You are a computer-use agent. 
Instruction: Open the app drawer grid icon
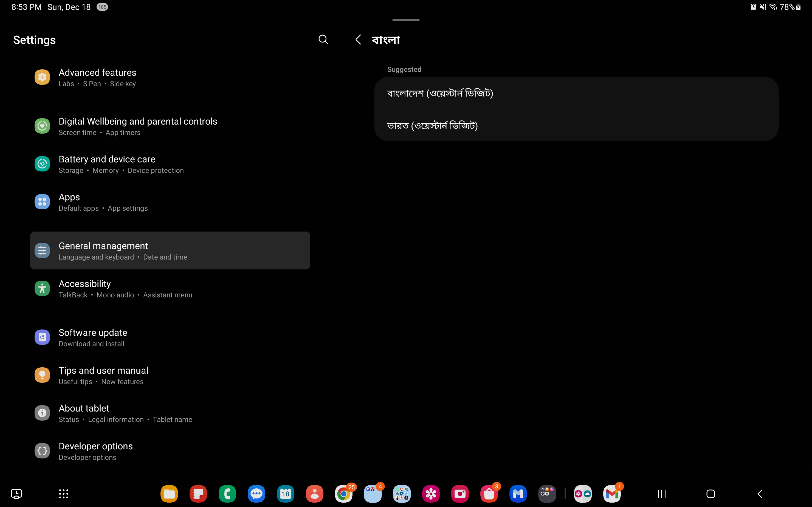click(63, 494)
